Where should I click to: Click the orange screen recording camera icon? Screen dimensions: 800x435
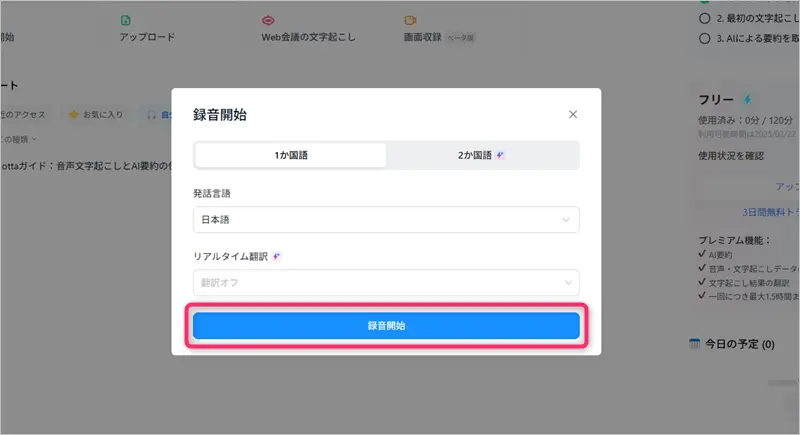coord(410,20)
